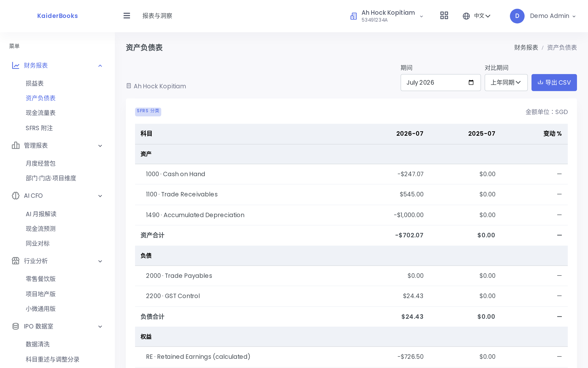This screenshot has width=588, height=368.
Task: Click the 行业分析 store icon
Action: tap(16, 261)
